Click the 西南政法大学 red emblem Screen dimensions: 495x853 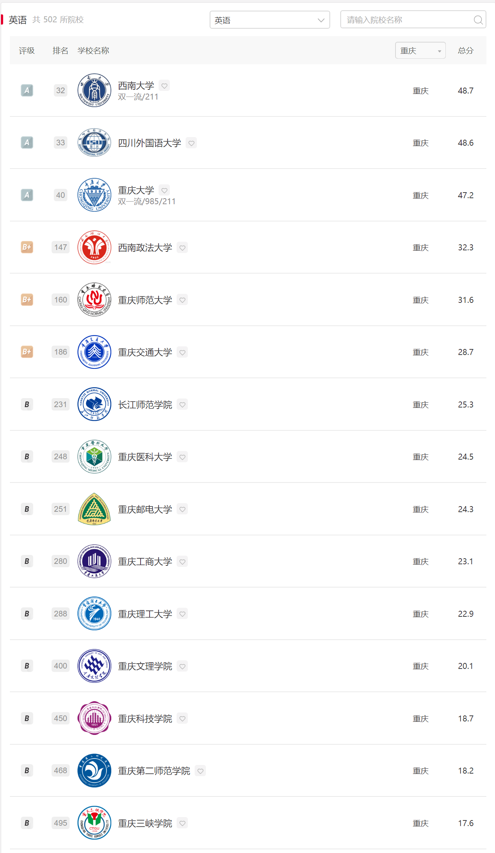[94, 247]
